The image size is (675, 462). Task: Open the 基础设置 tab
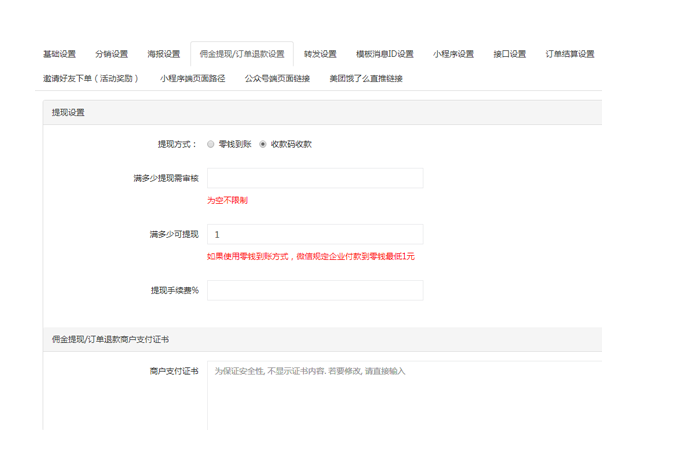click(59, 54)
